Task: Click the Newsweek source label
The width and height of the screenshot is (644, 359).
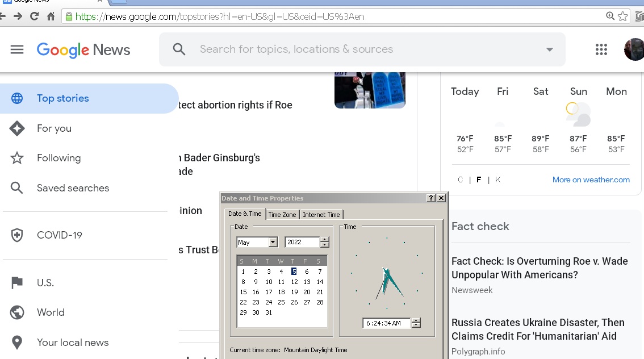Action: tap(472, 290)
